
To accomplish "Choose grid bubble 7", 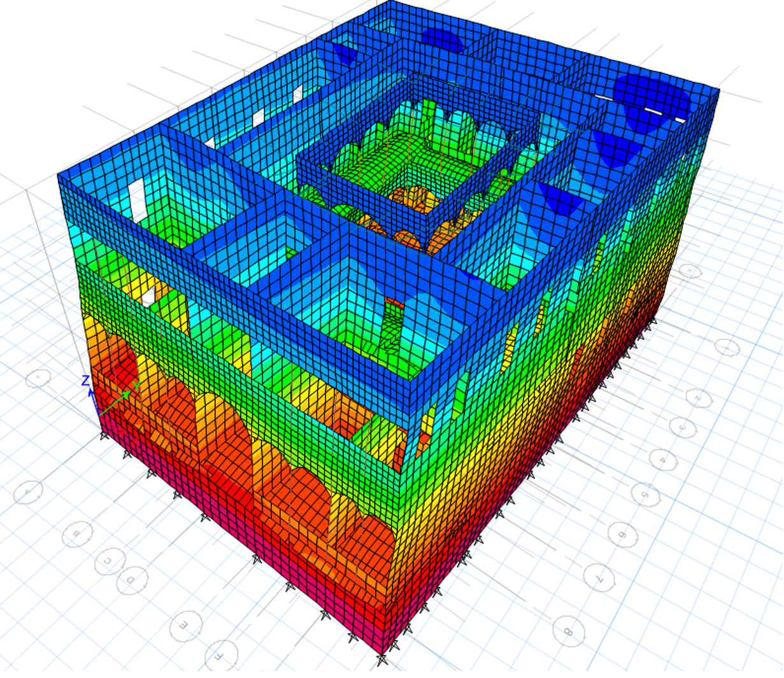I will (x=599, y=577).
